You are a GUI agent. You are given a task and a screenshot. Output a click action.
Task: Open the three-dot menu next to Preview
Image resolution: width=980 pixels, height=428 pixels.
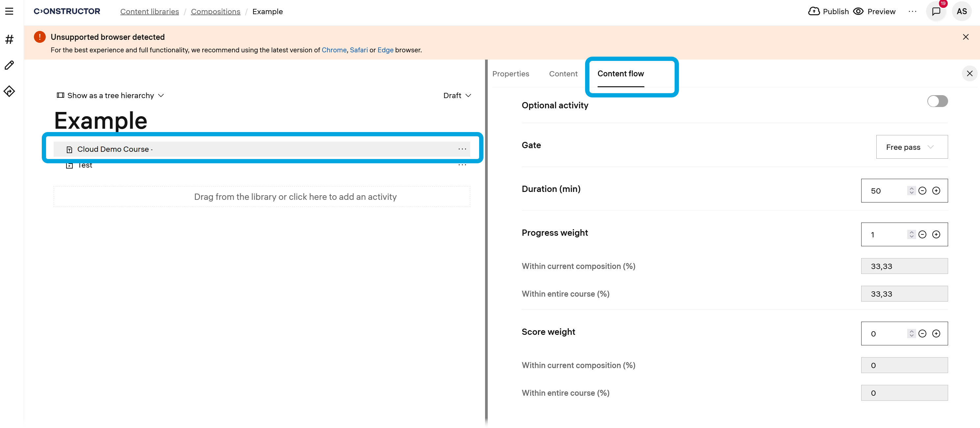coord(912,12)
